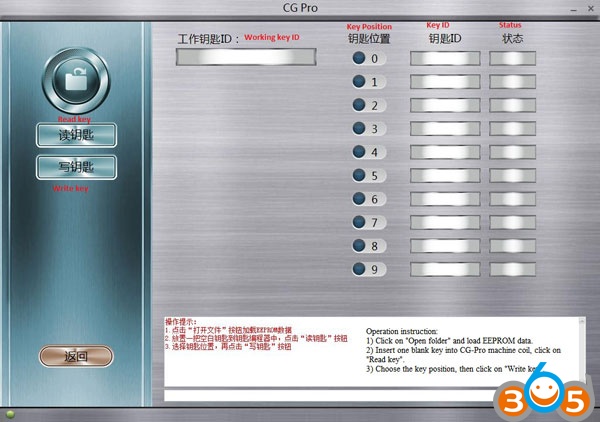This screenshot has height=422, width=600.
Task: Click the 'Operation instruction:' text line
Action: click(401, 331)
